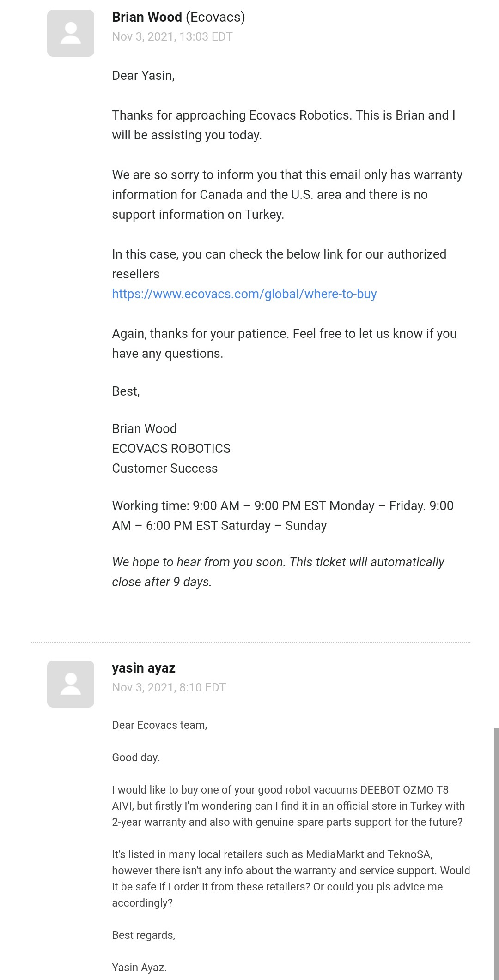499x980 pixels.
Task: Click the 'Dear Ecovacs team,' greeting
Action: [159, 725]
